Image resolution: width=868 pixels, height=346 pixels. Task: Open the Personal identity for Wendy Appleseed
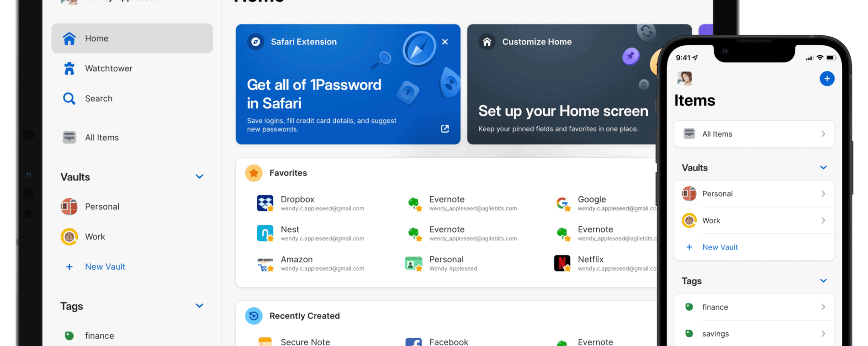tap(441, 264)
